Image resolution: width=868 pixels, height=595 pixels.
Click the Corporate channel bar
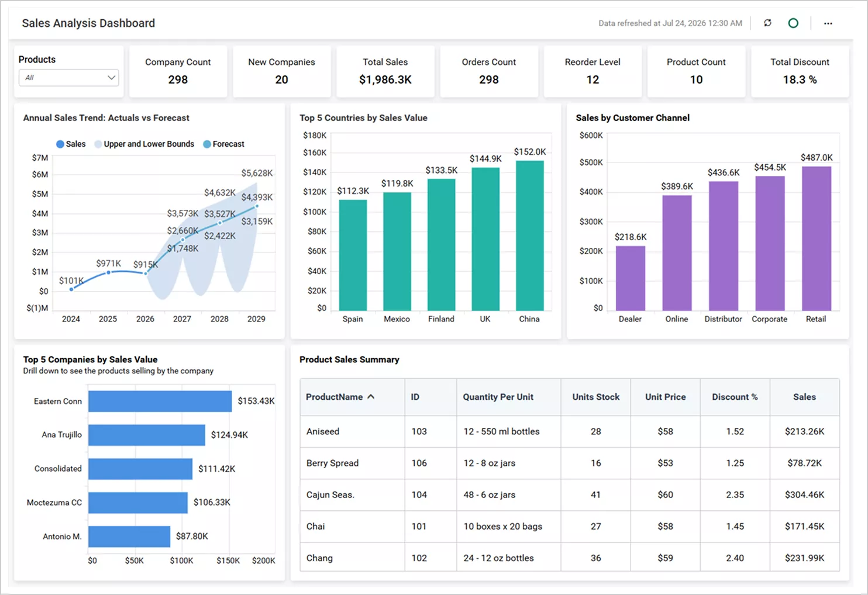[x=770, y=243]
